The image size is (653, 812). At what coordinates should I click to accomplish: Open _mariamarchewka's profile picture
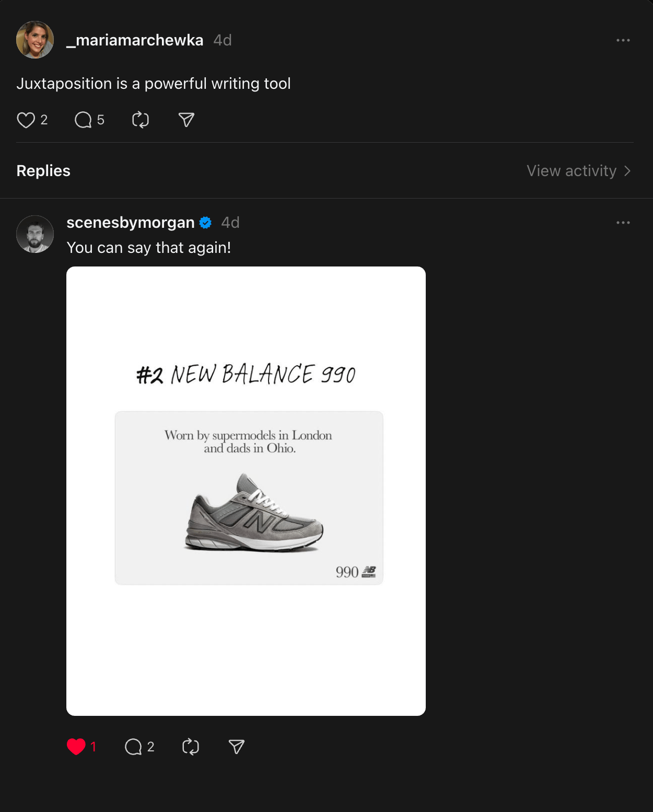tap(35, 40)
